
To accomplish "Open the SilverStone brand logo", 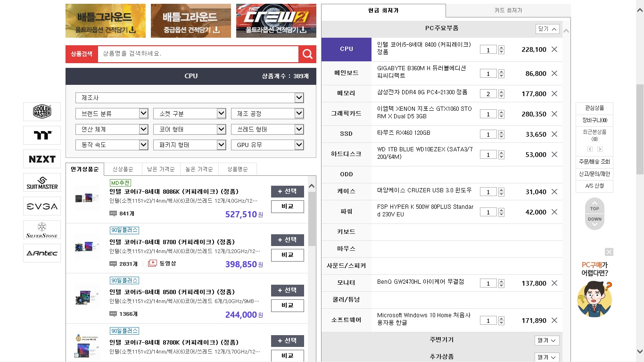I will pyautogui.click(x=42, y=230).
